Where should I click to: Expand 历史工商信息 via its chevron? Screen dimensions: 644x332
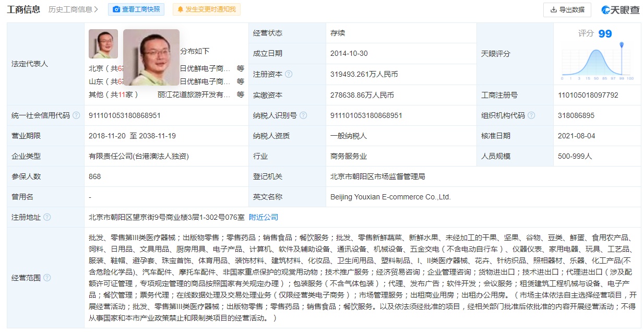tap(96, 9)
